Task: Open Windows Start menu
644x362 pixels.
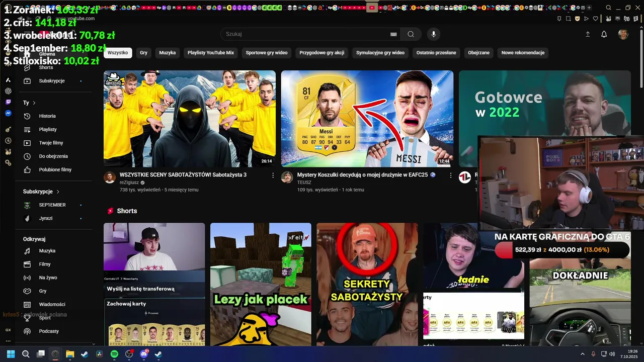Action: click(x=11, y=354)
